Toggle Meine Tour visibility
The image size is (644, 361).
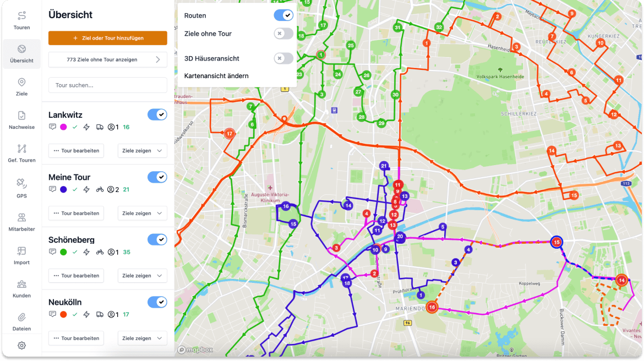click(157, 177)
